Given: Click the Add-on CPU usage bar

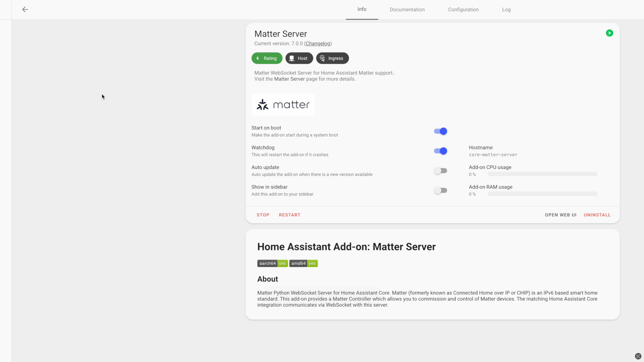Looking at the screenshot, I should coord(543,174).
